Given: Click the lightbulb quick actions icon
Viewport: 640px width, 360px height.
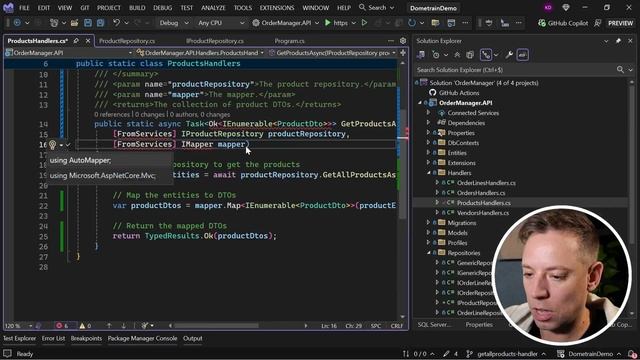Looking at the screenshot, I should (52, 144).
